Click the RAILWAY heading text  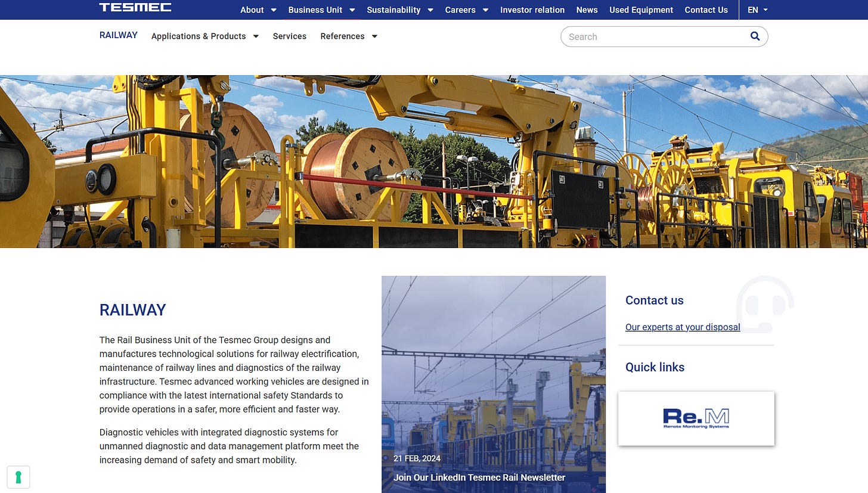coord(132,310)
